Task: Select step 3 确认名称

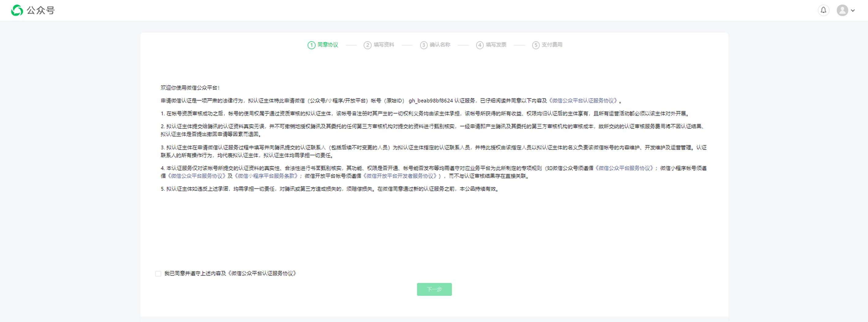Action: pyautogui.click(x=435, y=45)
